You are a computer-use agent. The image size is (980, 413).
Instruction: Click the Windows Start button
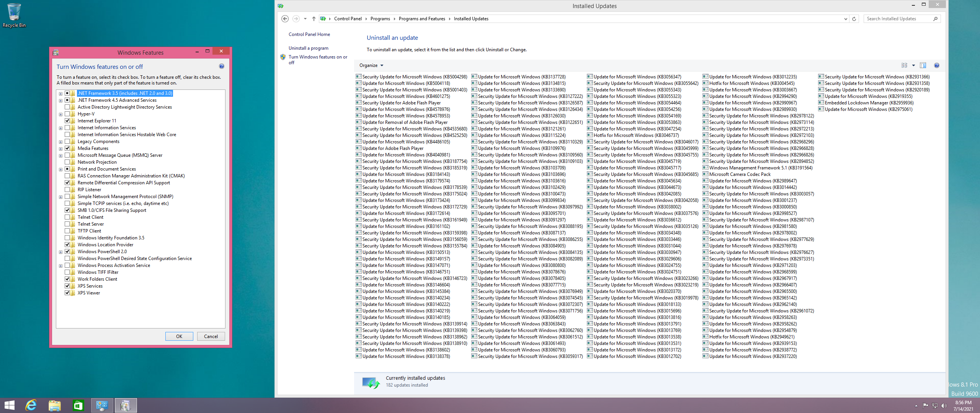[x=9, y=405]
